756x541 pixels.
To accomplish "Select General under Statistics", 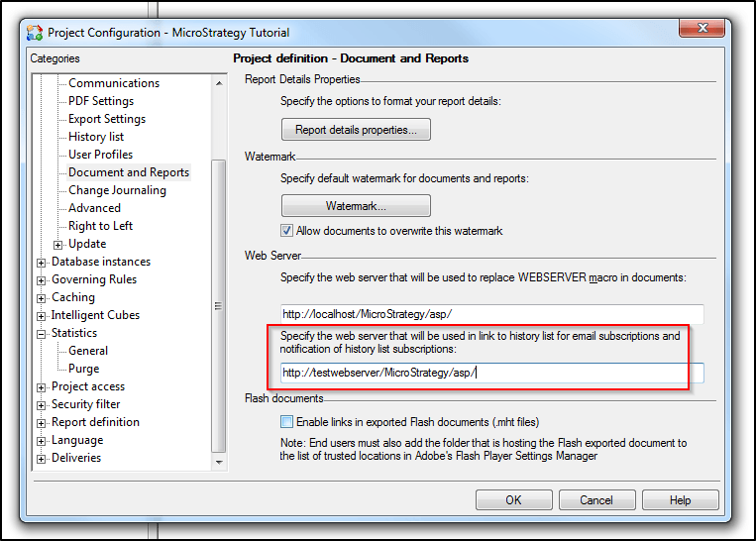I will click(x=88, y=351).
